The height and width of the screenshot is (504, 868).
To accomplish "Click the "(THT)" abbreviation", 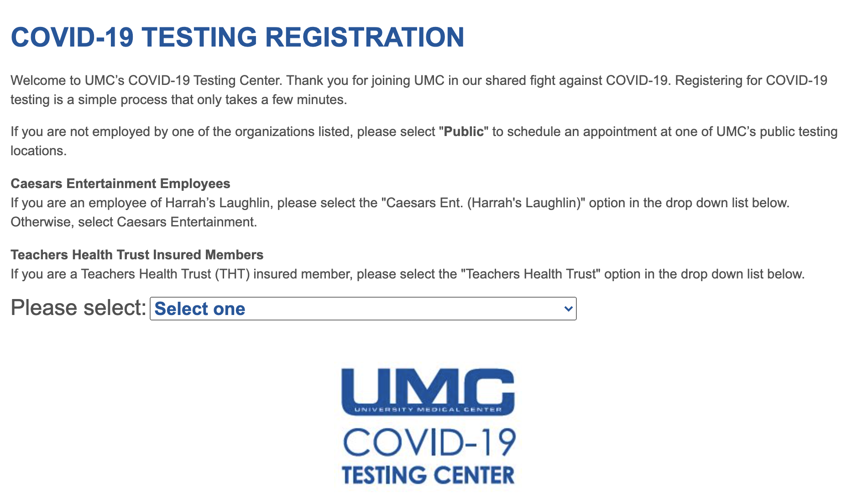I will click(232, 274).
